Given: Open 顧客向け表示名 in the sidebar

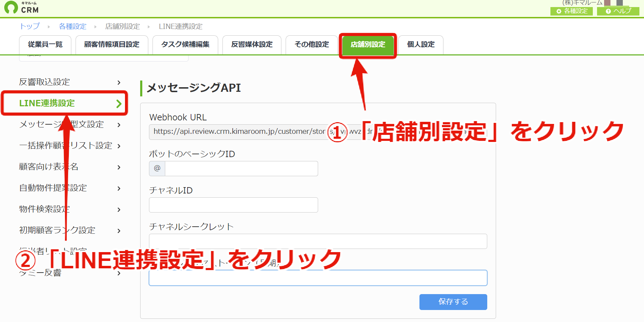Looking at the screenshot, I should (x=70, y=167).
